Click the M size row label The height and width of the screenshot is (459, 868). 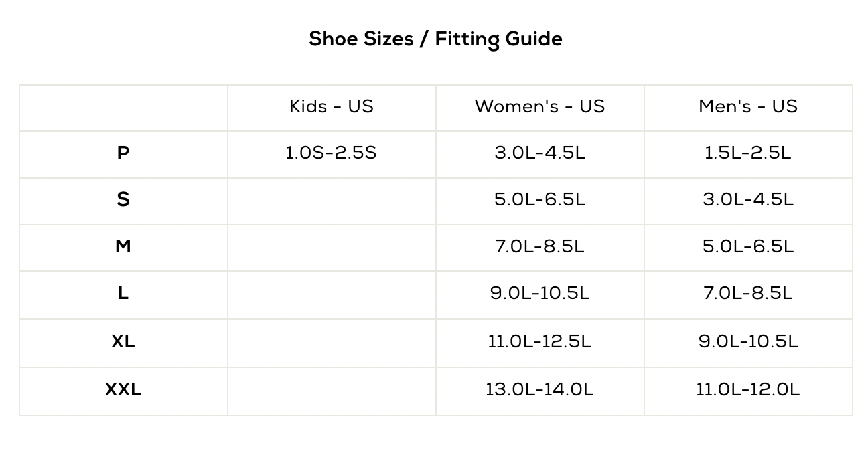[123, 247]
